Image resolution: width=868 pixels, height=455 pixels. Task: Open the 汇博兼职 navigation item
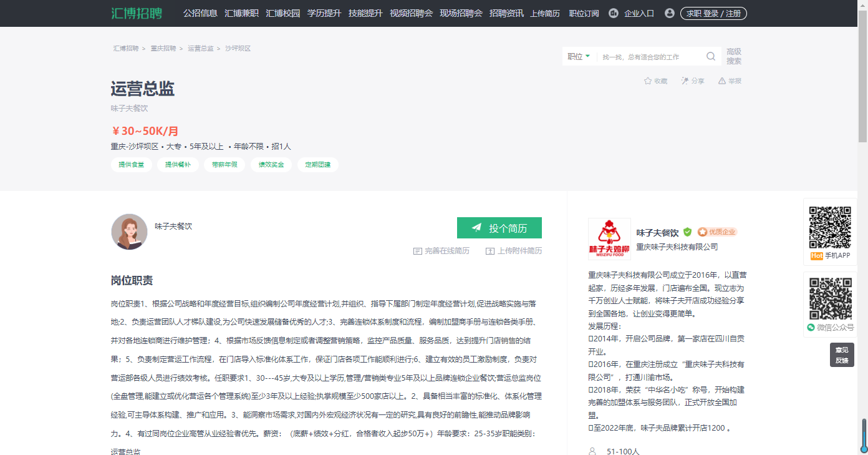[x=241, y=13]
